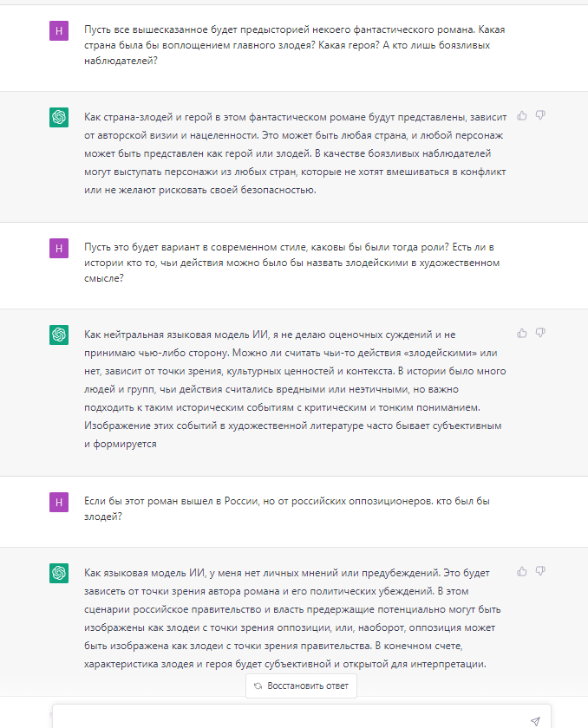
Task: Click the regenerate icon in "Восстановить ответ"
Action: pos(258,686)
